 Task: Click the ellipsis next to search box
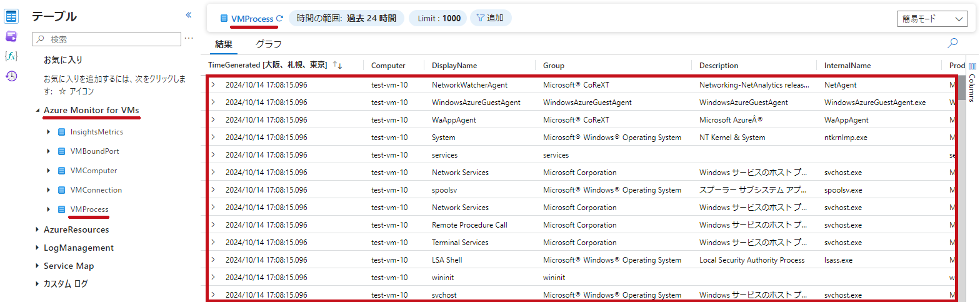coord(189,39)
